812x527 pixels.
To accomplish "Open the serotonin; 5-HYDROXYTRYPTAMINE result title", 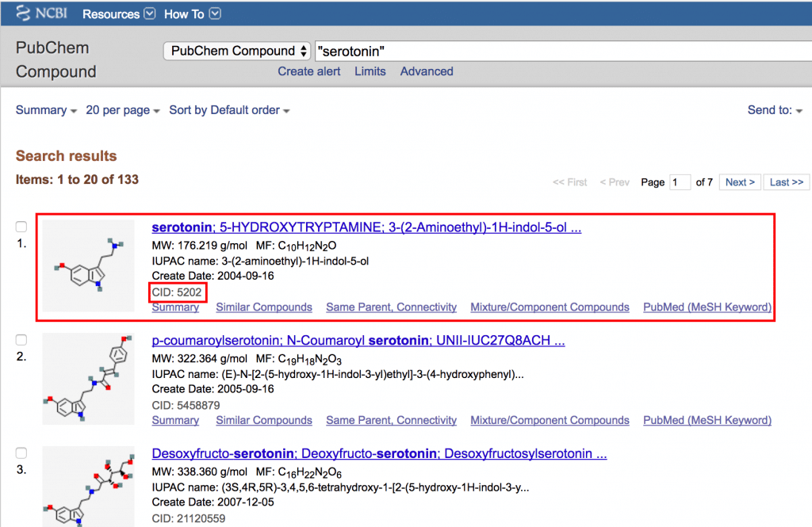I will [x=366, y=227].
